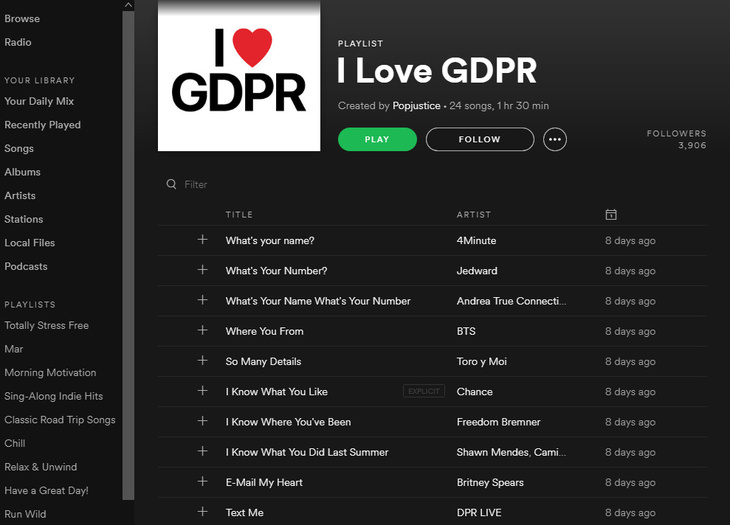Open artist Toro y Moi
The image size is (730, 525).
coord(481,362)
